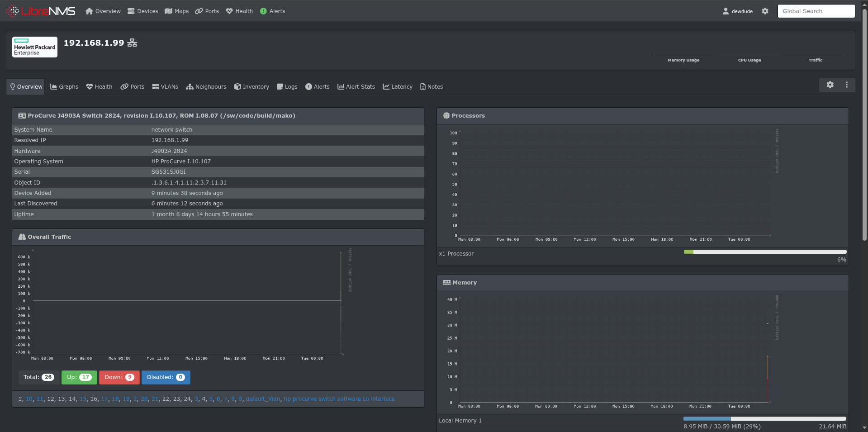This screenshot has width=868, height=432.
Task: Switch to the VLANs tab
Action: pos(165,86)
